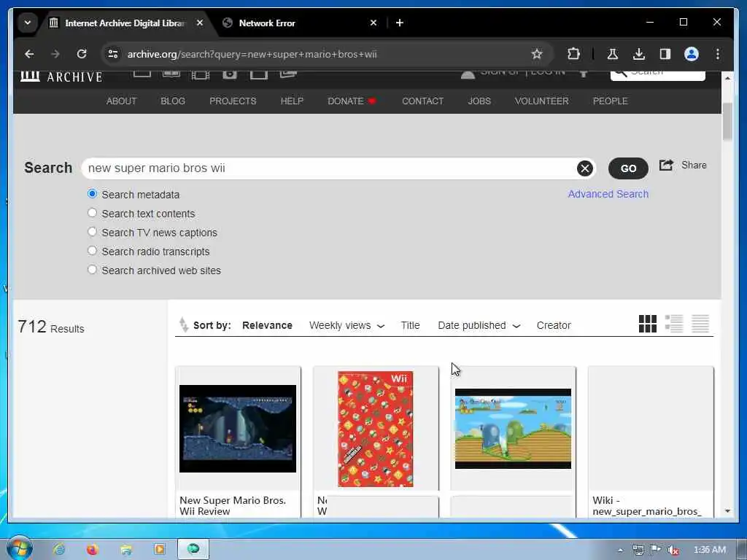Open the network status tray icon

(638, 550)
